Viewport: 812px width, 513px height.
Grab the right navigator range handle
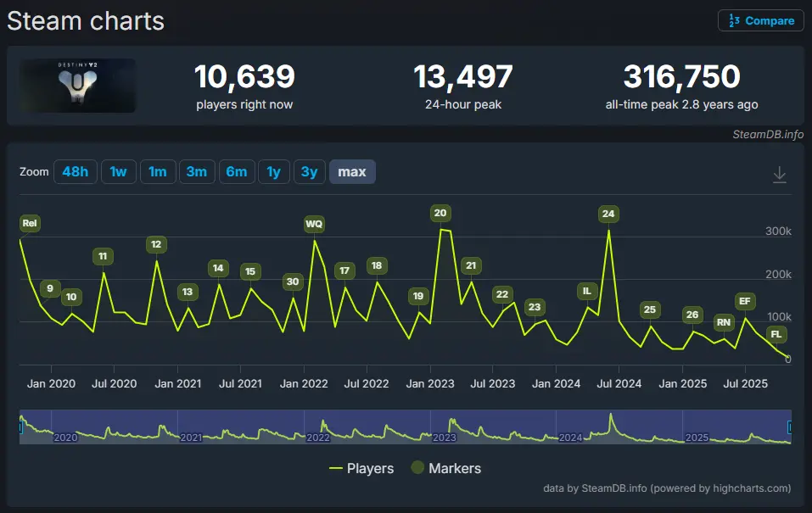790,427
